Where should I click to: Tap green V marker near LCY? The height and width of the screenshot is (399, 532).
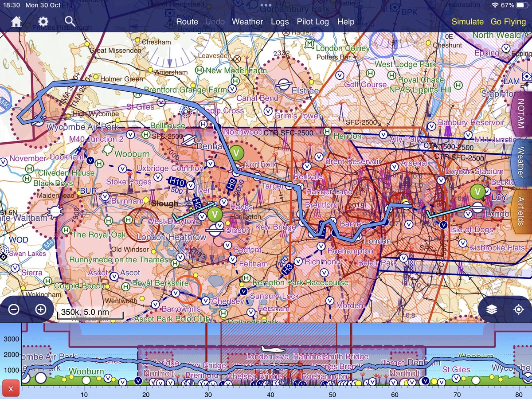point(477,192)
